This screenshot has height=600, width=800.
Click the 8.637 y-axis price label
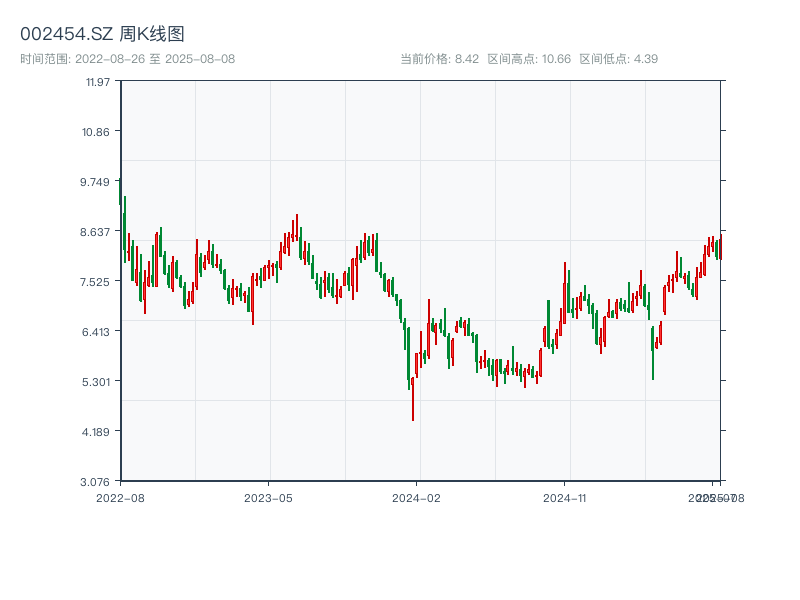tap(96, 232)
